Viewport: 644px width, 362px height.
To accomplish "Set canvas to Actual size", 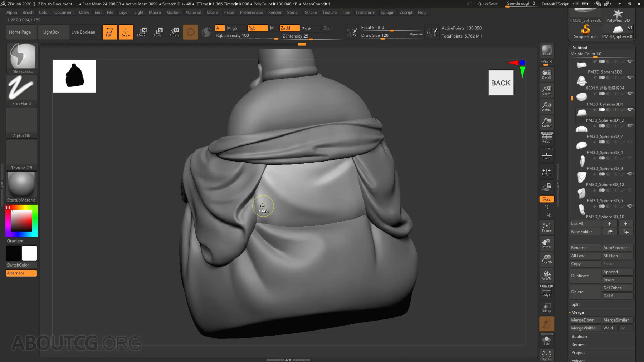I will (x=546, y=106).
